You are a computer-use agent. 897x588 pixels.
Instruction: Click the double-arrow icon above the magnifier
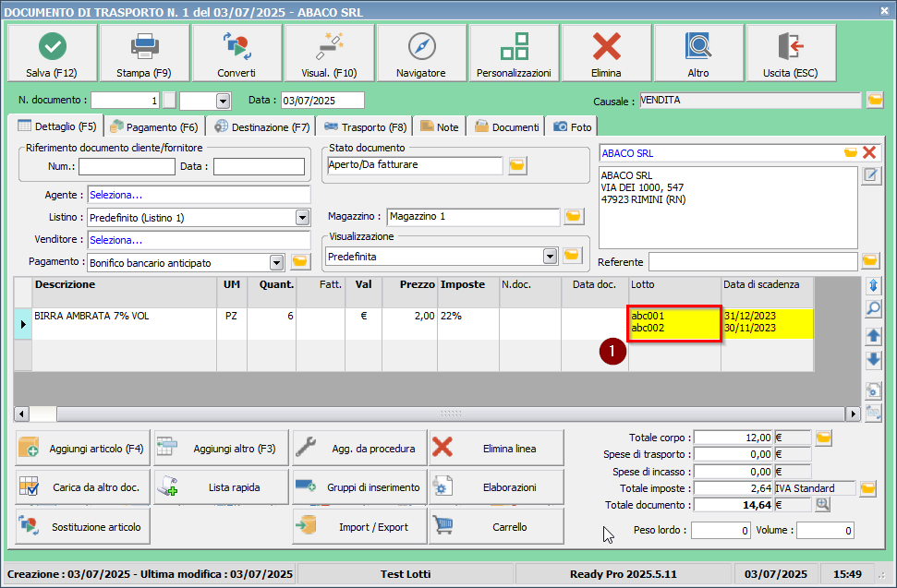874,284
